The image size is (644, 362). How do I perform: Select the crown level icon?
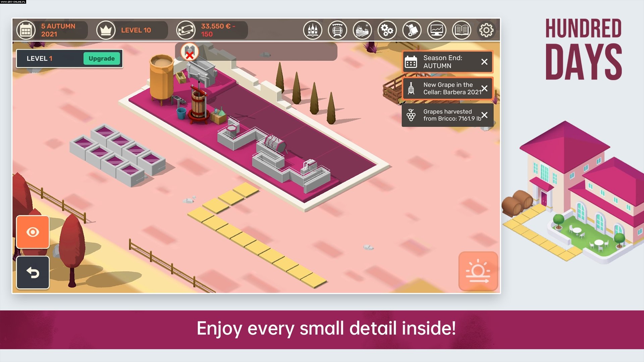point(107,30)
